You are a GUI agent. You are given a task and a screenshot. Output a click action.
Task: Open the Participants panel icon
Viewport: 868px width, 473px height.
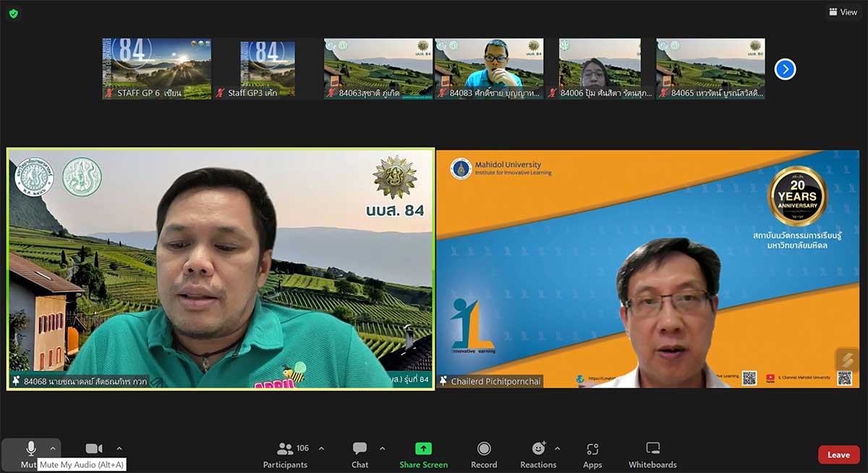click(x=286, y=448)
